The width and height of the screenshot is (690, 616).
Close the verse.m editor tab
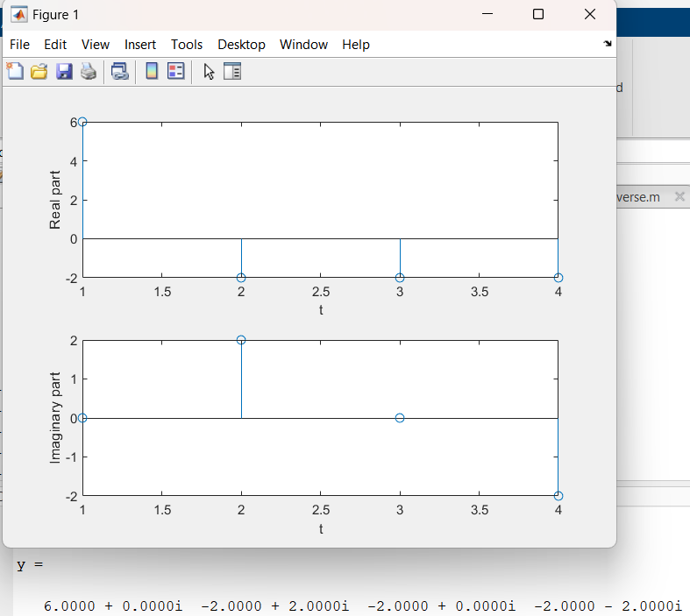(679, 196)
